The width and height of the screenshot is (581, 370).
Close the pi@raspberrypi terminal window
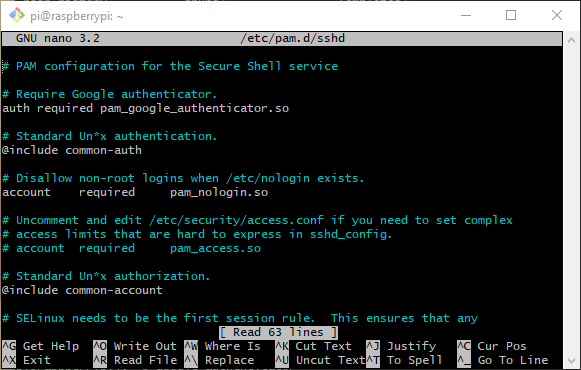point(557,15)
